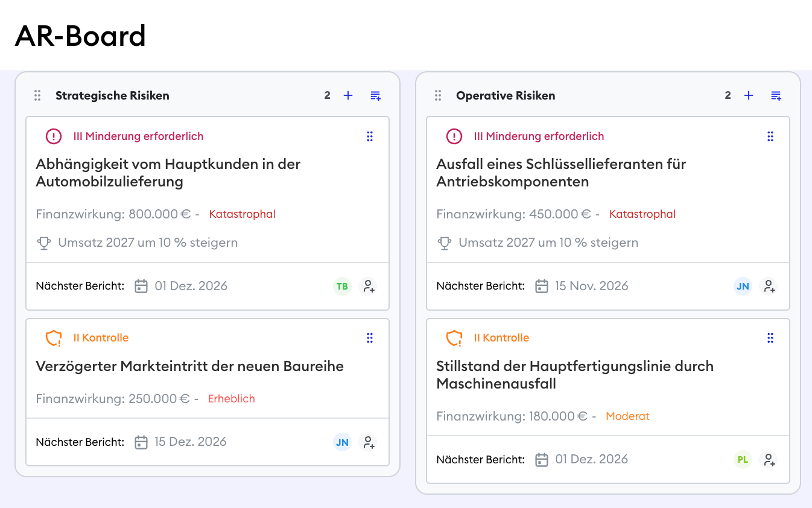Open the options dots on the Abhängigkeit vom Hauptkunden card
This screenshot has height=508, width=812.
(x=370, y=136)
